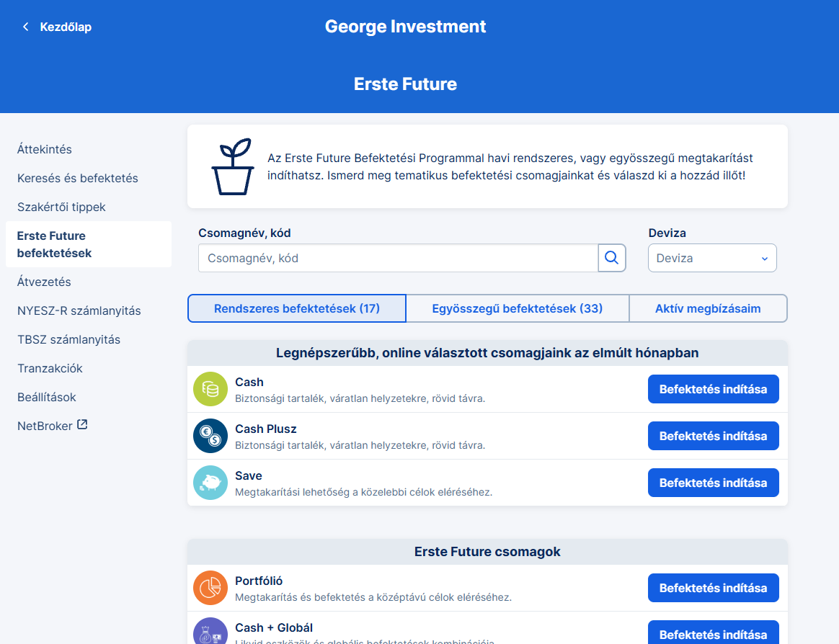
Task: Focus the Csomagnév, kód search field
Action: pyautogui.click(x=398, y=258)
